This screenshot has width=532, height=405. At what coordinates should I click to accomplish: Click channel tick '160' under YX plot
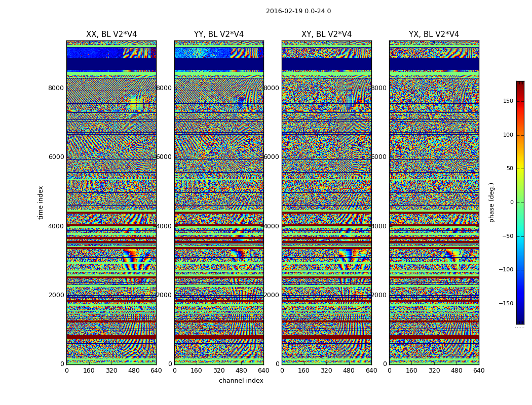[411, 371]
